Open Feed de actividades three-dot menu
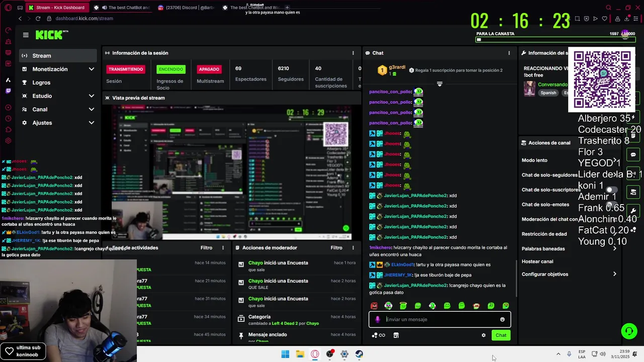 223,247
